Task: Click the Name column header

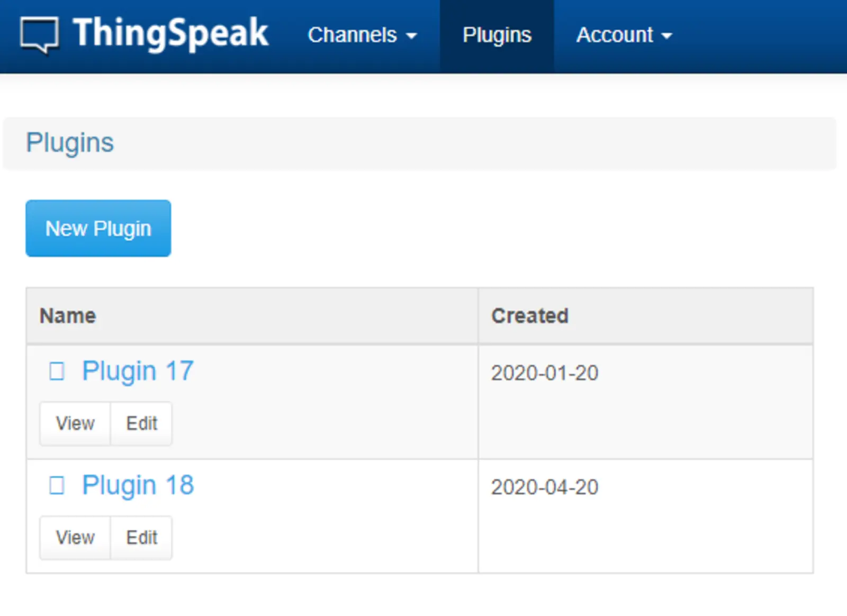Action: pos(68,316)
